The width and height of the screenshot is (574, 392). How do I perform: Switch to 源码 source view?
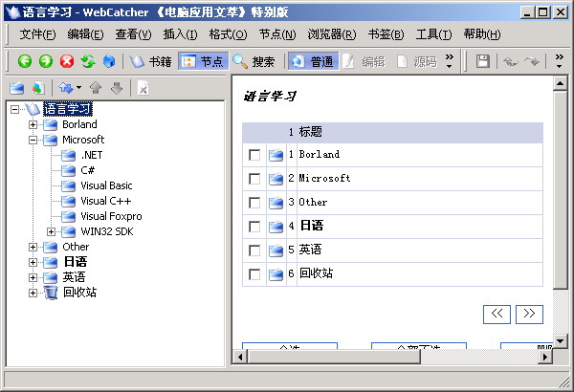click(x=416, y=61)
